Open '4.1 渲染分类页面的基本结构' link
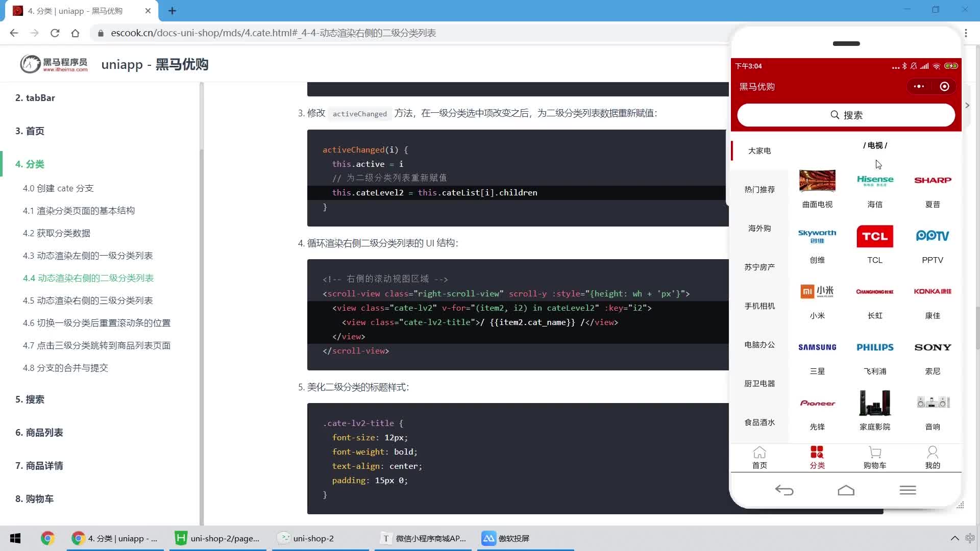 click(79, 211)
